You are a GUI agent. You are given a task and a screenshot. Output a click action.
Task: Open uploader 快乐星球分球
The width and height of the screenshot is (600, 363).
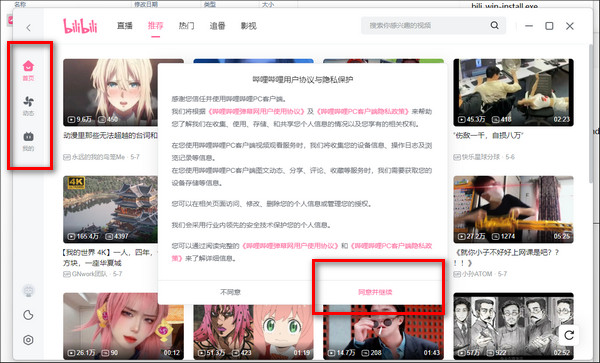point(481,157)
